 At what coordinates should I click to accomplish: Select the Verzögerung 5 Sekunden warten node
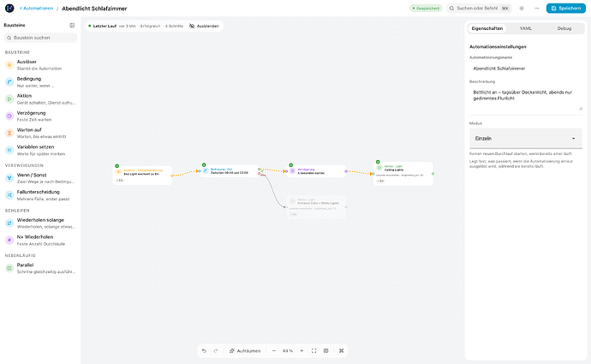click(316, 171)
